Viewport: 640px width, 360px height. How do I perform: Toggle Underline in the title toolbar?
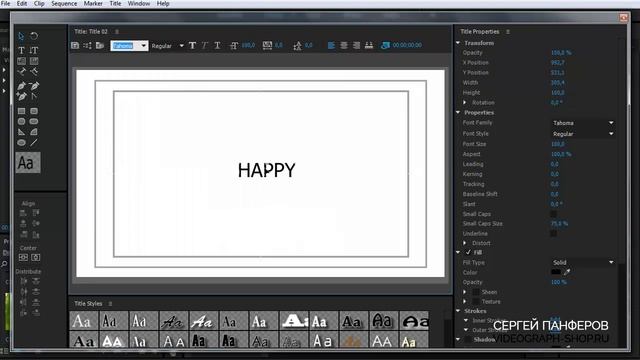tap(217, 45)
